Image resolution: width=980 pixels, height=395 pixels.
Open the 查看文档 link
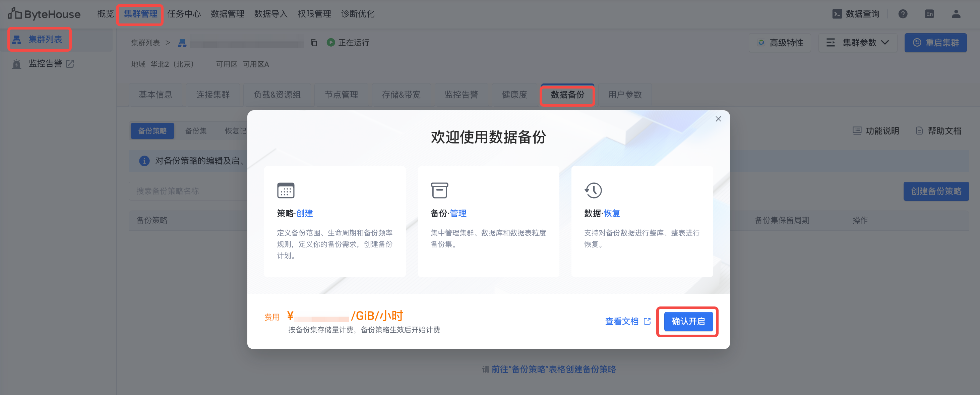tap(627, 321)
